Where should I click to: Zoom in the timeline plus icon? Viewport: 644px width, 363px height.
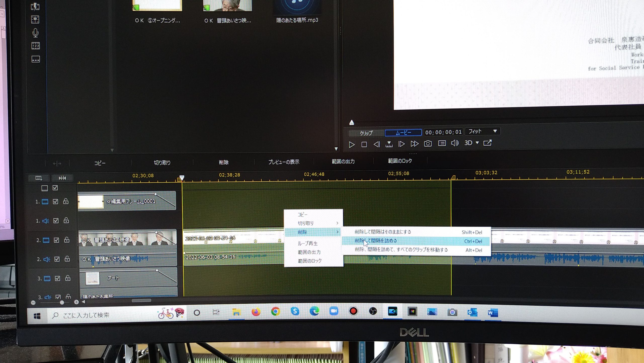pyautogui.click(x=76, y=302)
